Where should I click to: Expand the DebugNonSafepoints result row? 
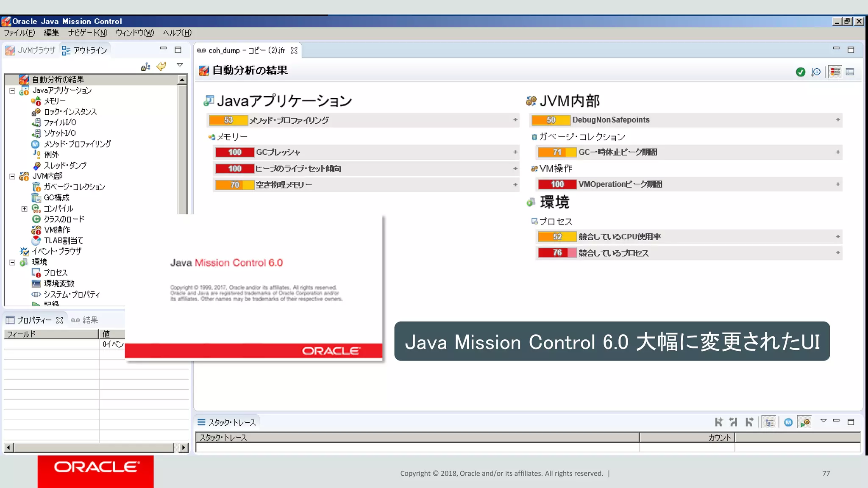838,120
